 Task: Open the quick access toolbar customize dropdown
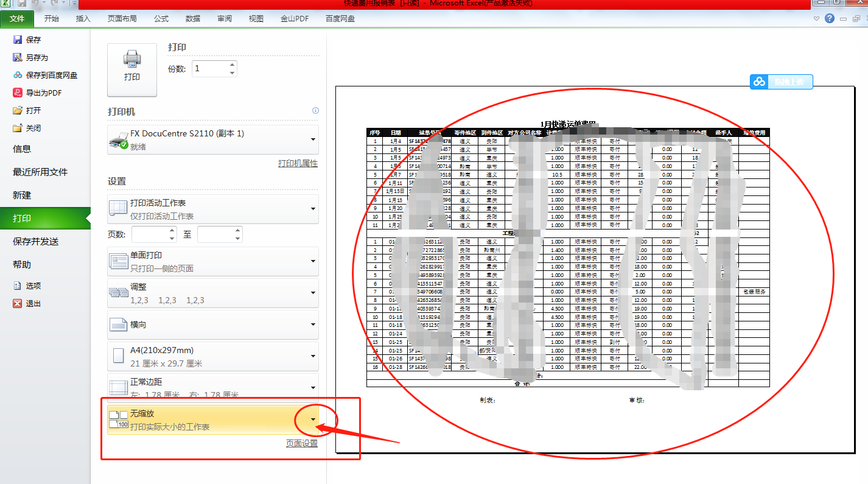point(74,4)
